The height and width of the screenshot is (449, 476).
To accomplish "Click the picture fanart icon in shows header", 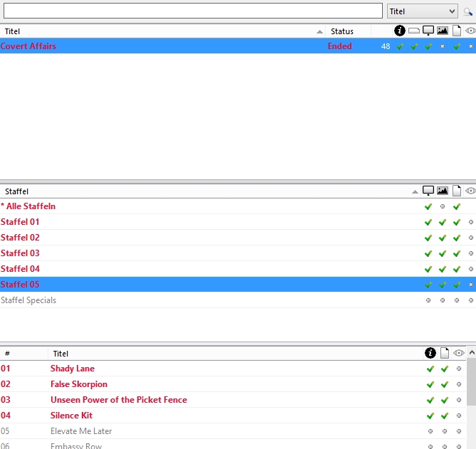I will tap(443, 31).
